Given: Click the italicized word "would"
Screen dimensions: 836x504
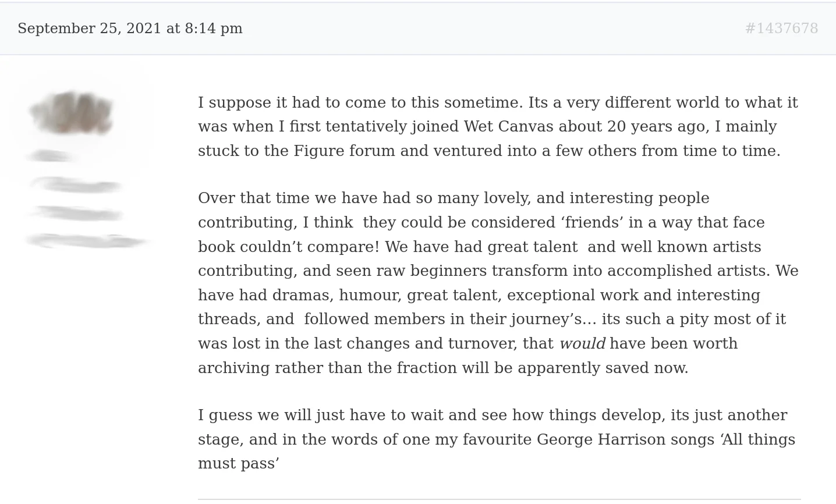Looking at the screenshot, I should pos(582,344).
